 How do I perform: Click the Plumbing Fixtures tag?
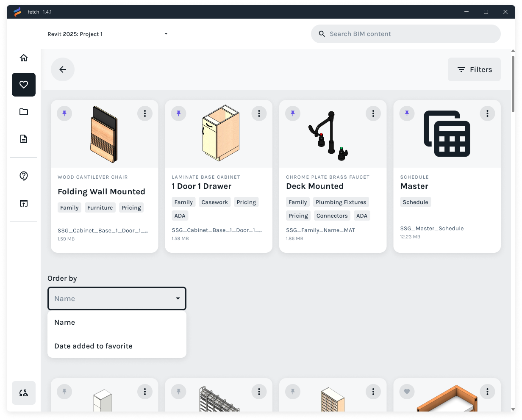(341, 202)
